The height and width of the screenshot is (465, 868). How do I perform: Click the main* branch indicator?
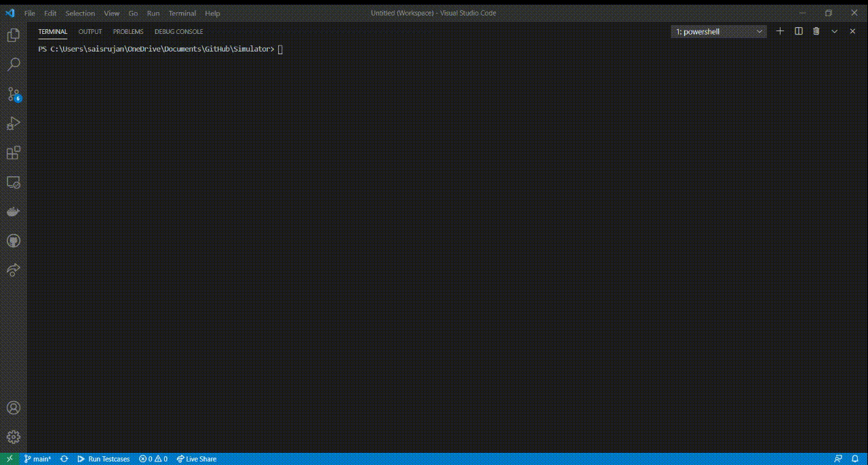(38, 459)
